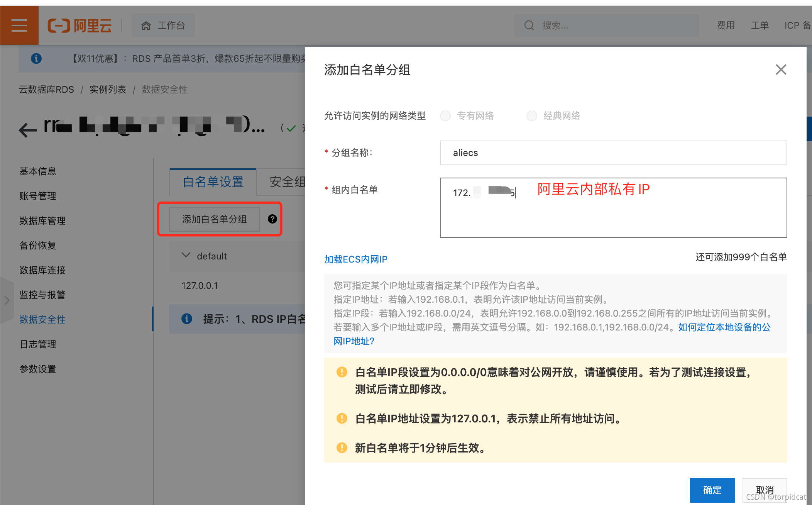Click 确定 to confirm
This screenshot has height=505, width=812.
(x=712, y=490)
